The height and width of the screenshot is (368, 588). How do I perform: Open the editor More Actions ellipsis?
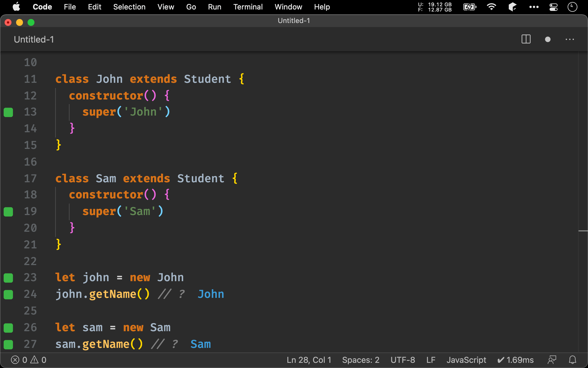click(x=570, y=39)
